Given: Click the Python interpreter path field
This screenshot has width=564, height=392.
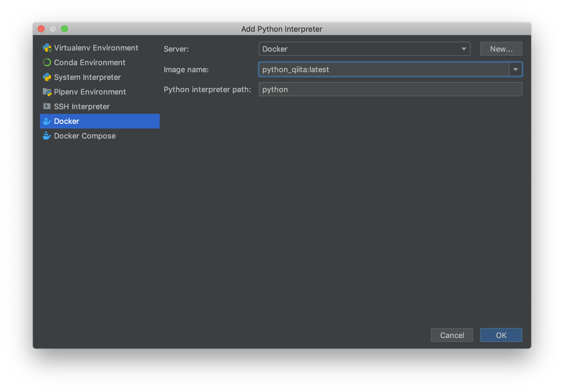Looking at the screenshot, I should pos(390,89).
